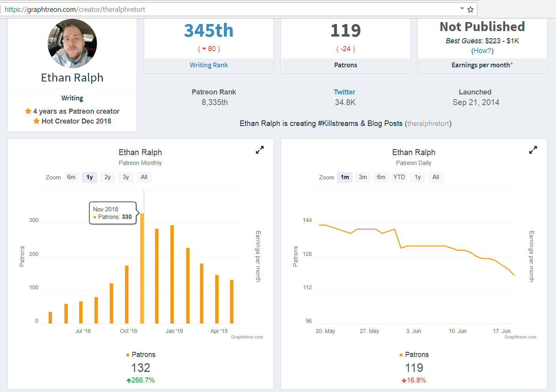Set monthly chart zoom to 1y
The width and height of the screenshot is (556, 392).
[89, 177]
